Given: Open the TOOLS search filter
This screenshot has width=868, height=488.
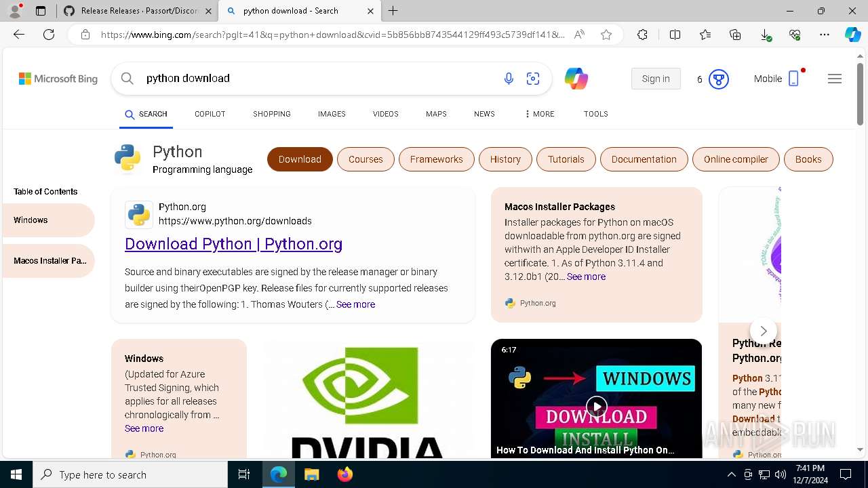Looking at the screenshot, I should click(595, 114).
